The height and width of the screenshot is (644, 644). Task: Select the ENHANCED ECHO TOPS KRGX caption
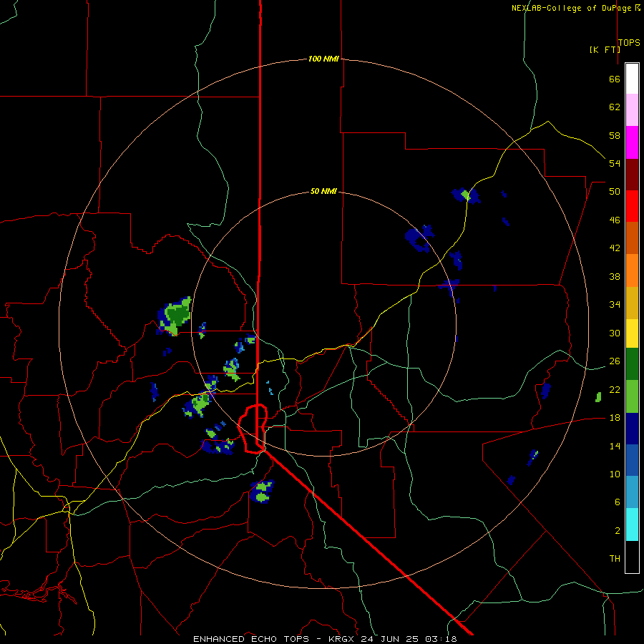coord(325,639)
